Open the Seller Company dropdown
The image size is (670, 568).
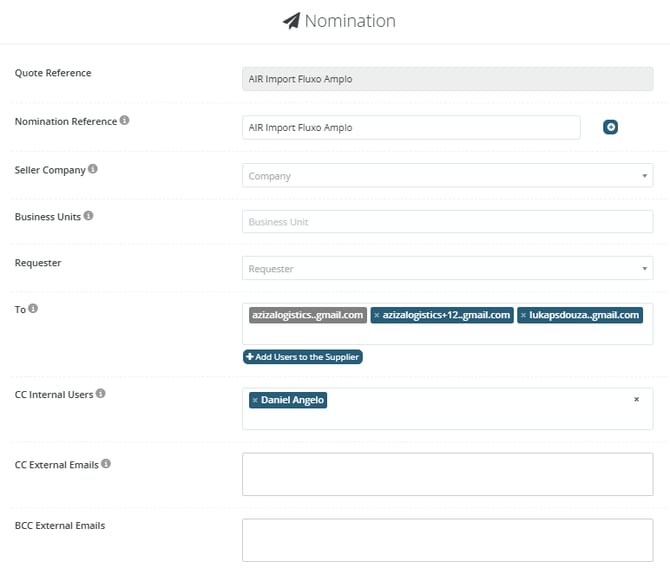click(447, 176)
